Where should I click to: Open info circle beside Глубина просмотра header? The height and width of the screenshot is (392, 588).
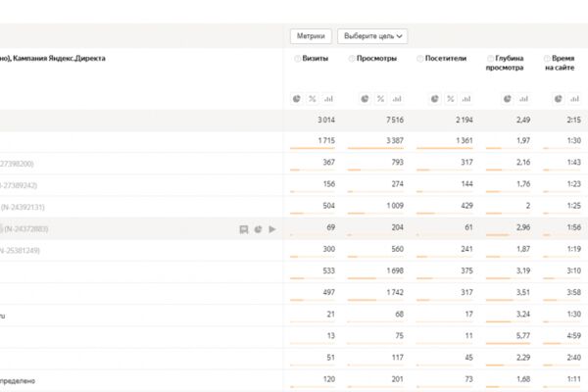[490, 59]
